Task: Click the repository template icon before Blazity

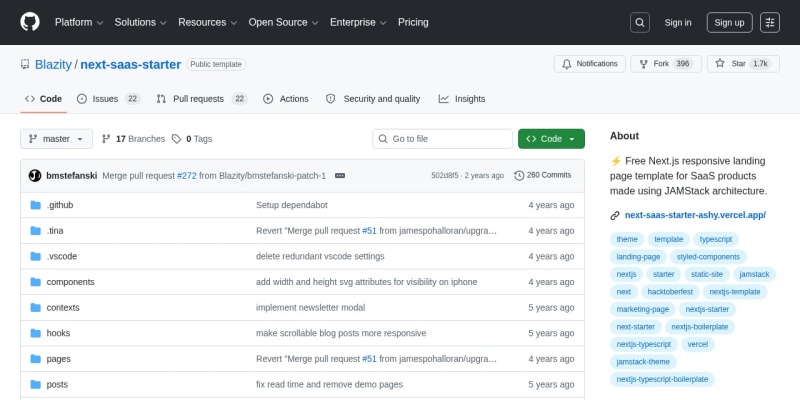Action: click(25, 64)
